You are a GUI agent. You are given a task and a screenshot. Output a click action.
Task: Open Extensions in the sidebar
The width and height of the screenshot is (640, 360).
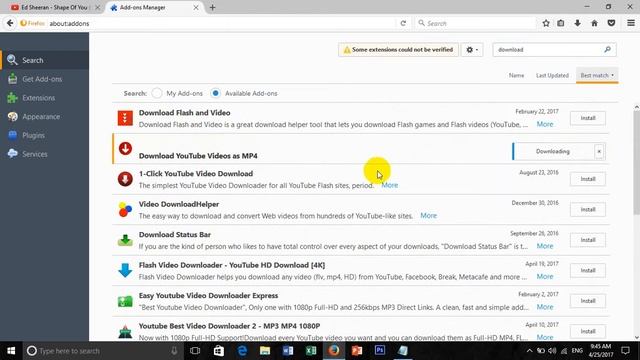[x=44, y=98]
